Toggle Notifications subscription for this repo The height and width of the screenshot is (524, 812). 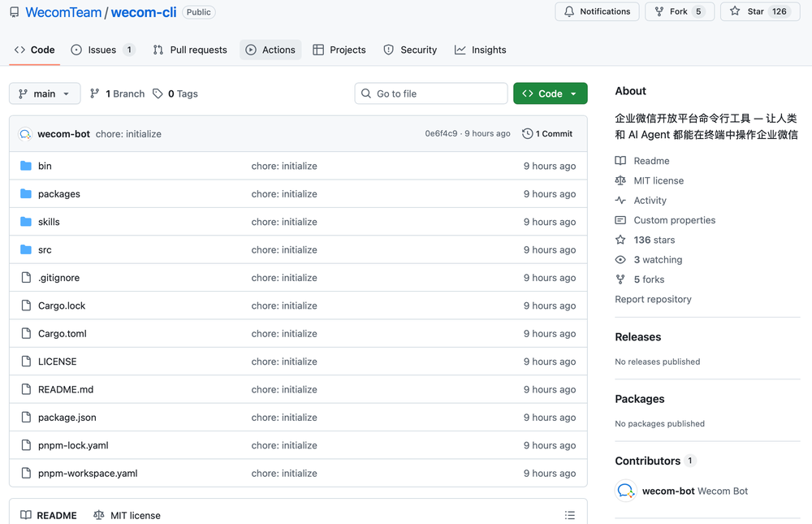coord(597,11)
